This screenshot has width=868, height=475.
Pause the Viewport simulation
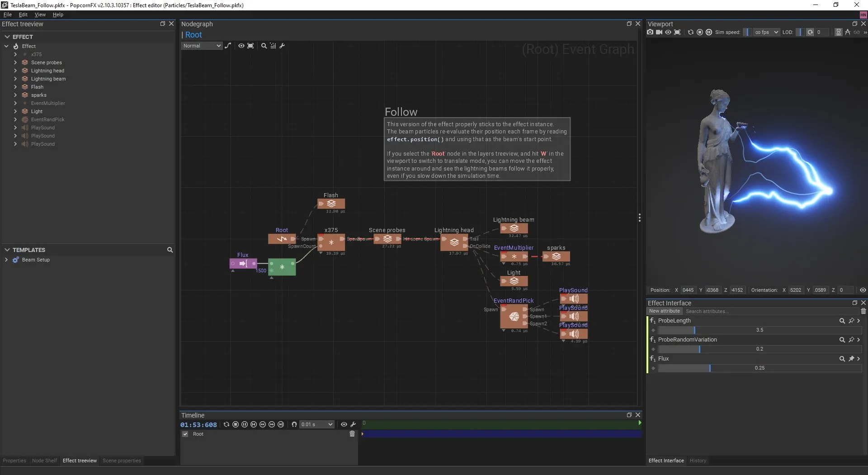[x=709, y=32]
